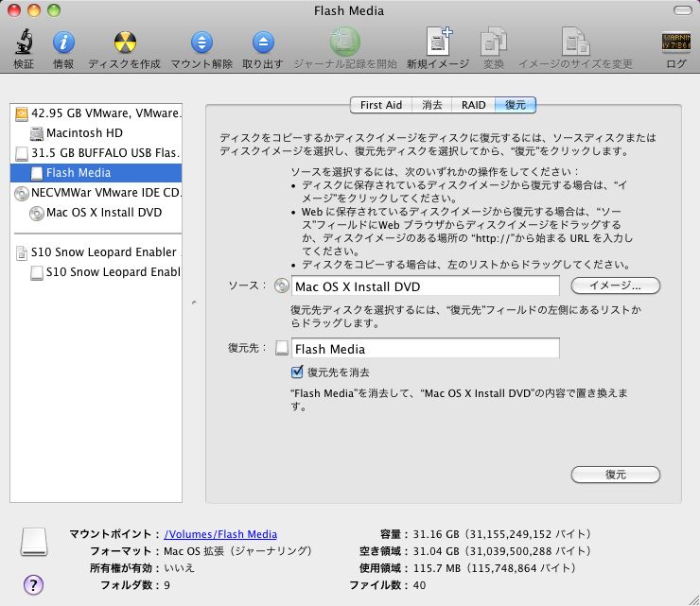This screenshot has height=606, width=700.
Task: Click the drive icon beside the 復元先 field
Action: (x=282, y=348)
